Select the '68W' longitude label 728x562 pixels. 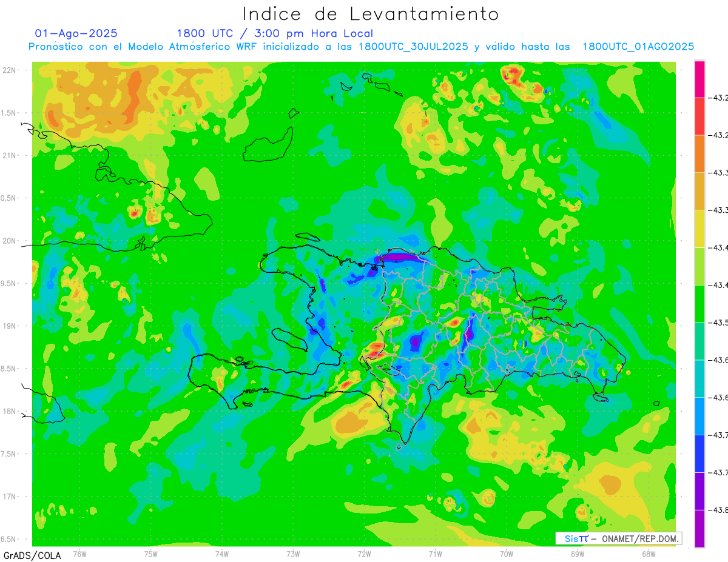point(649,554)
